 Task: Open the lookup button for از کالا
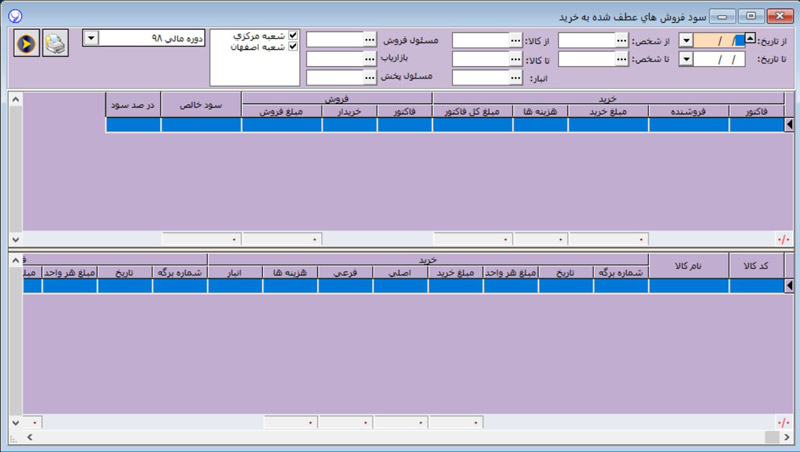(516, 40)
